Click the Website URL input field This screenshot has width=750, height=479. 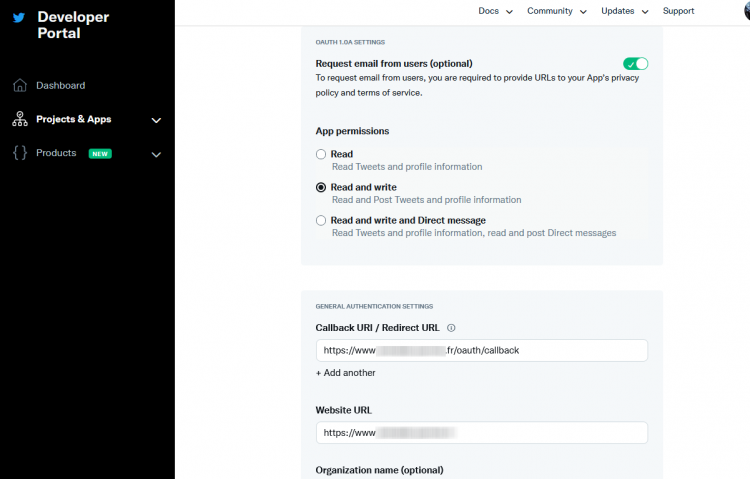click(x=481, y=433)
